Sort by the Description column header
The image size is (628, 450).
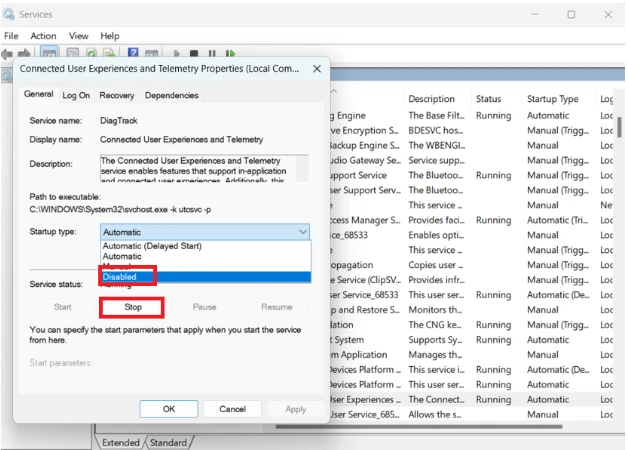click(431, 98)
